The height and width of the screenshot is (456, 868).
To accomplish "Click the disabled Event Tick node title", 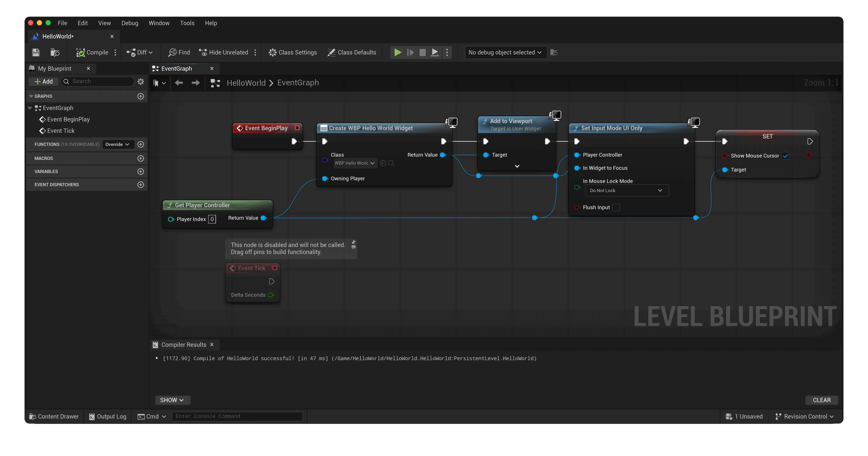I will (x=251, y=268).
